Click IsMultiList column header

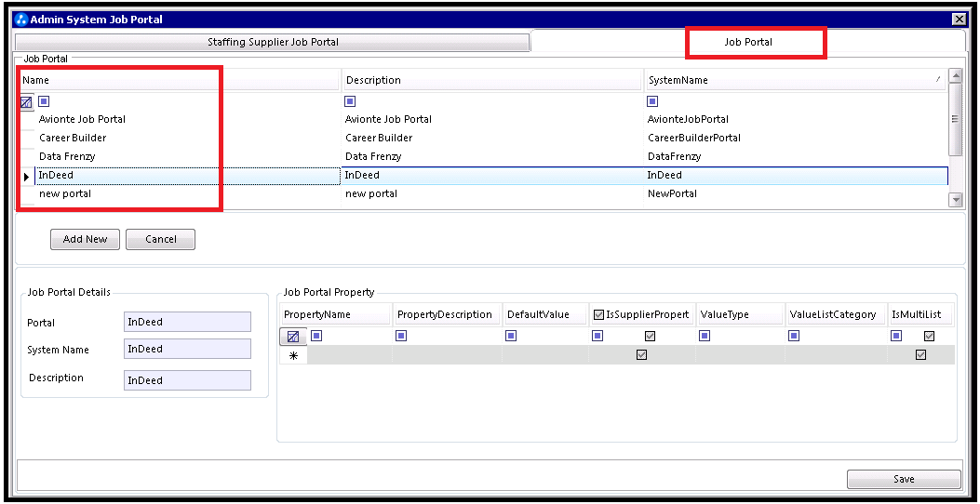[920, 314]
